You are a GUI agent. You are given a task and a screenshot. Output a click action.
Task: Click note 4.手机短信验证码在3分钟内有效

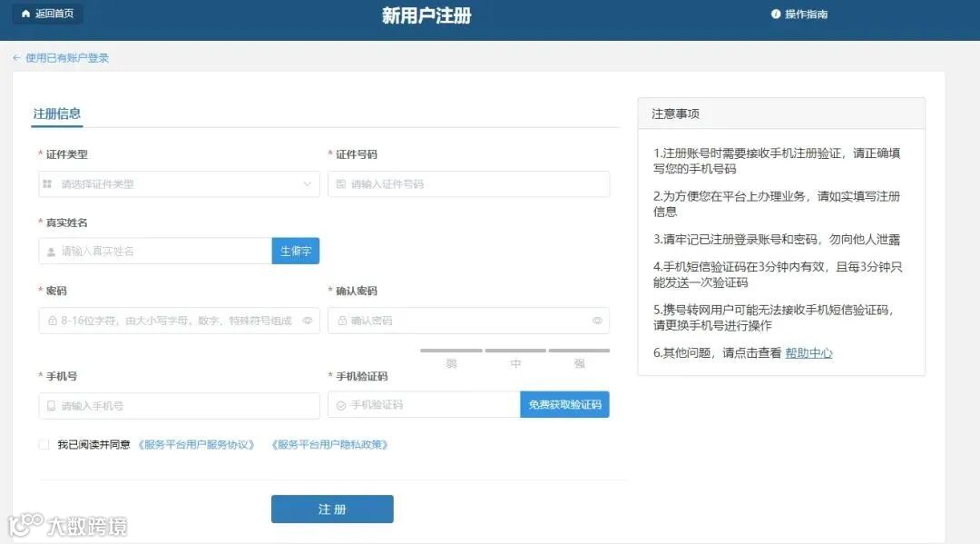[x=778, y=274]
